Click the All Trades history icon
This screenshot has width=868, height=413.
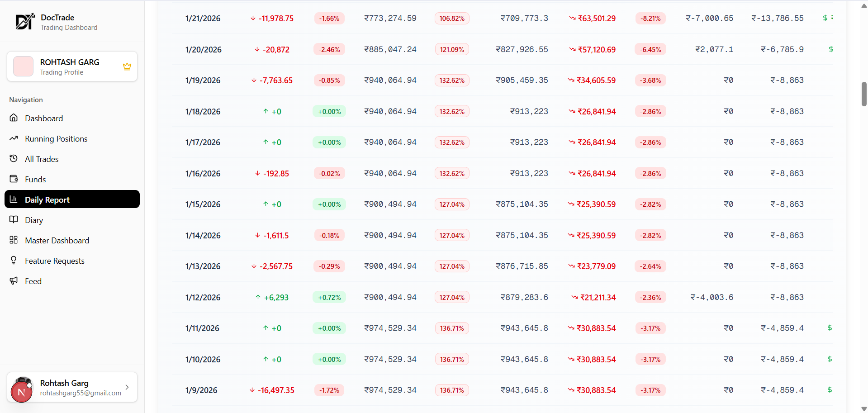point(14,159)
